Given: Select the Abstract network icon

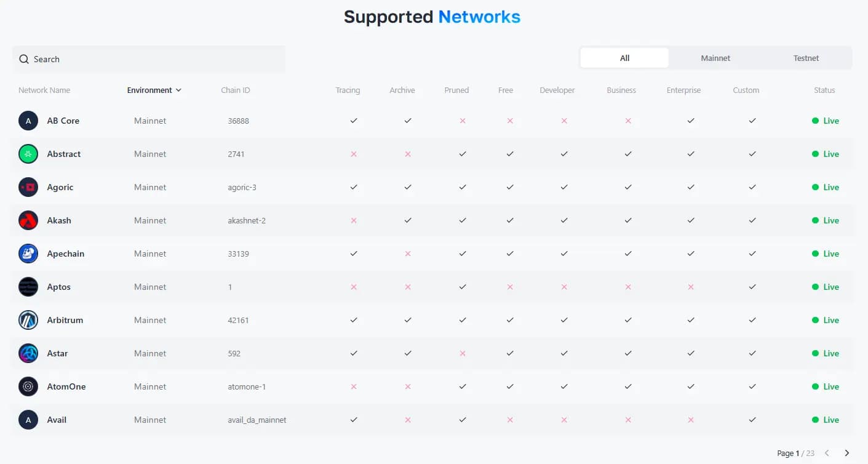Looking at the screenshot, I should click(x=28, y=154).
